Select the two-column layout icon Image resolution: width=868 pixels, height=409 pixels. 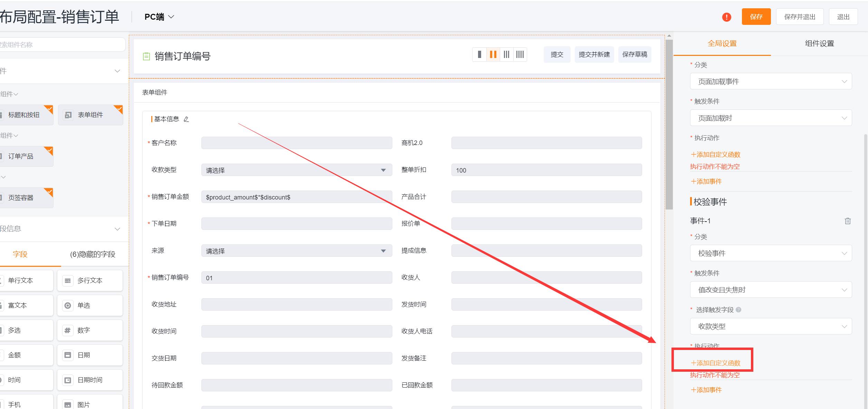tap(493, 55)
